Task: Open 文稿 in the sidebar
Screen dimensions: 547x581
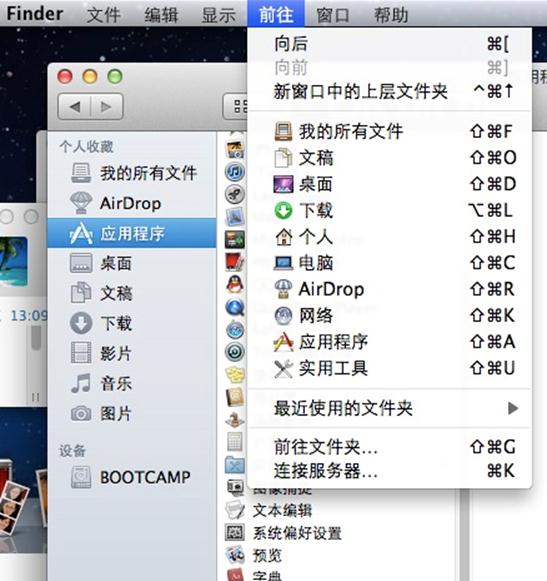Action: pyautogui.click(x=132, y=293)
